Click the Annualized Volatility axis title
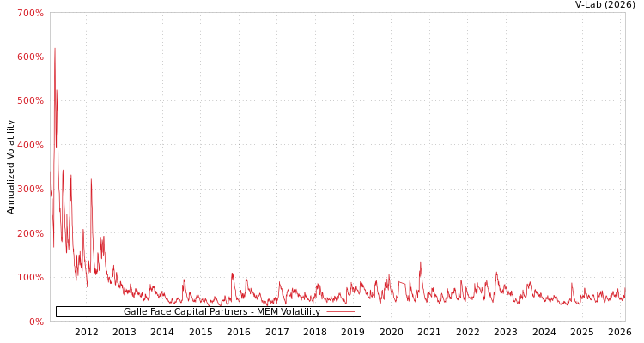 pyautogui.click(x=10, y=167)
